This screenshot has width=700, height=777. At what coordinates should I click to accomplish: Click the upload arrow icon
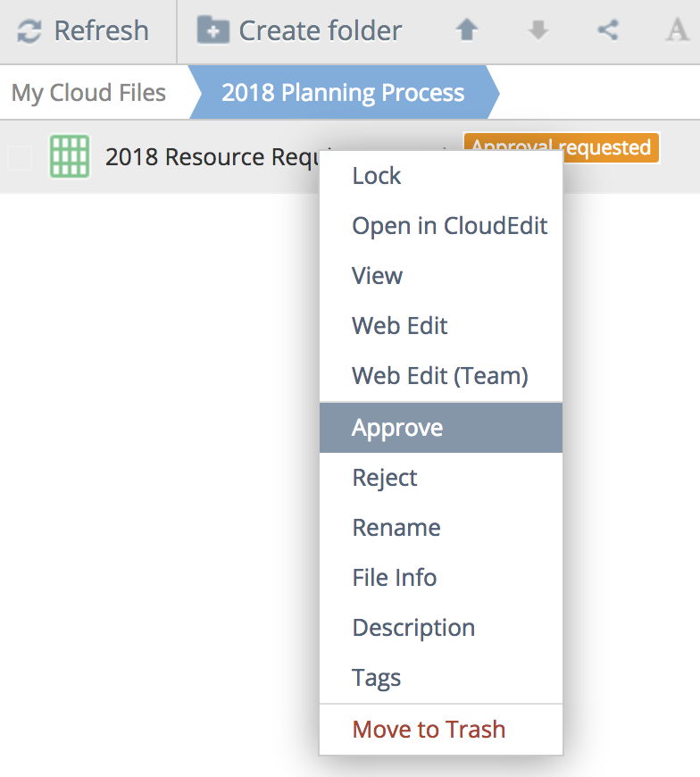click(x=467, y=31)
